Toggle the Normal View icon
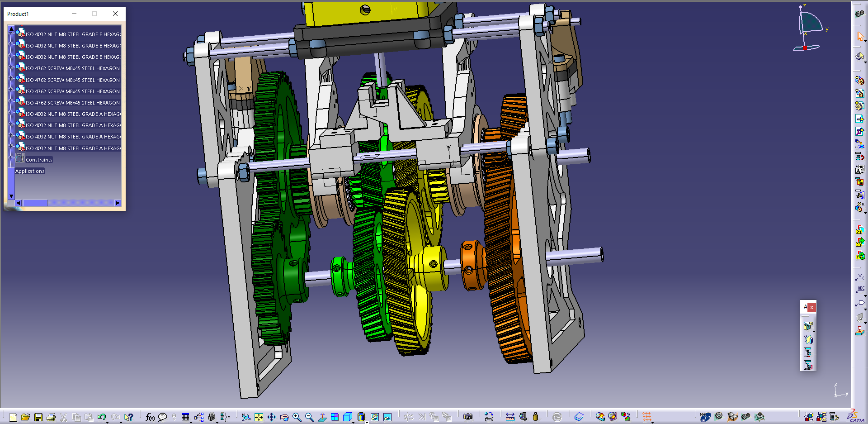The height and width of the screenshot is (424, 868). coord(322,417)
